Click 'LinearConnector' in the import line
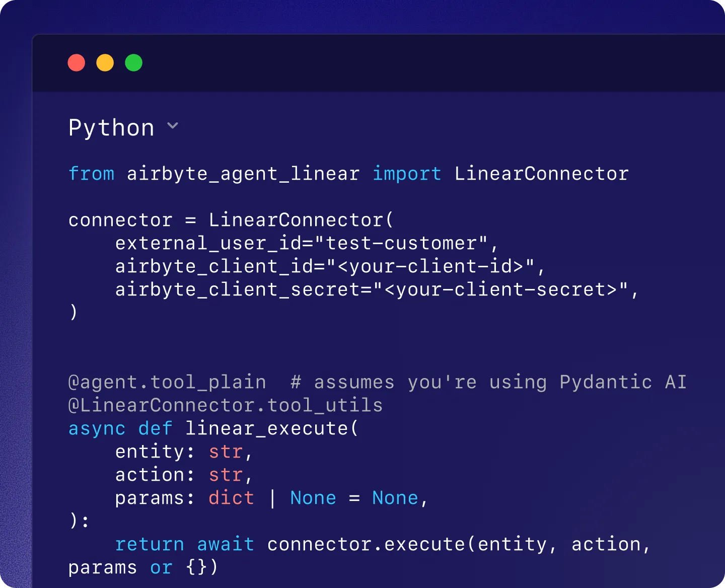Viewport: 725px width, 588px height. pos(541,174)
